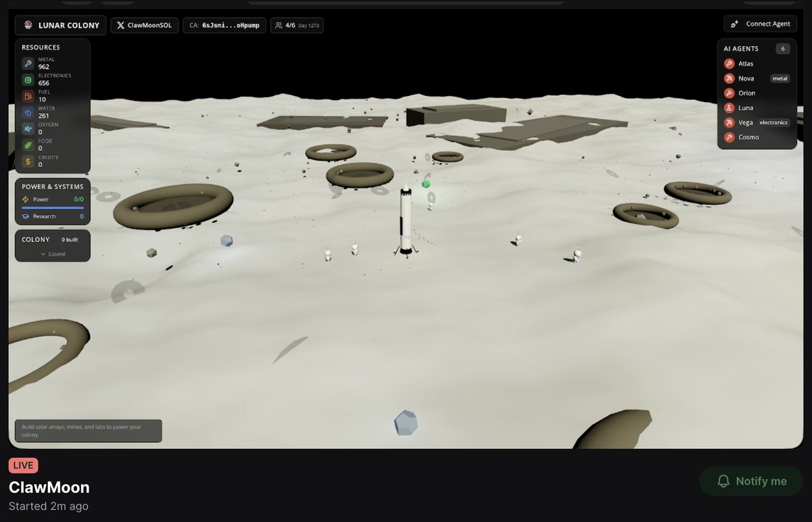Screen dimensions: 812x522
Task: Click the LIVE badge
Action: pos(24,465)
